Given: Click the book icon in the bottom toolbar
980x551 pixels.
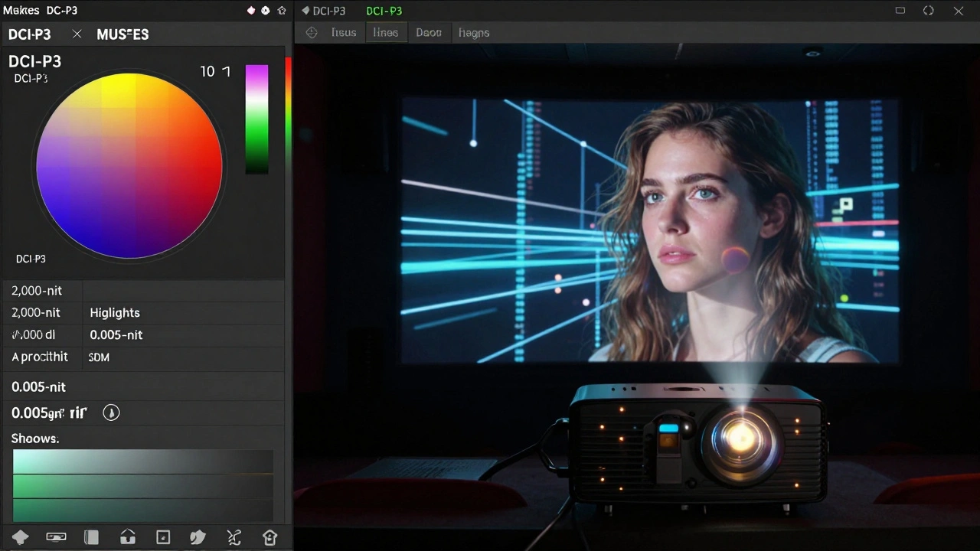Looking at the screenshot, I should (91, 537).
